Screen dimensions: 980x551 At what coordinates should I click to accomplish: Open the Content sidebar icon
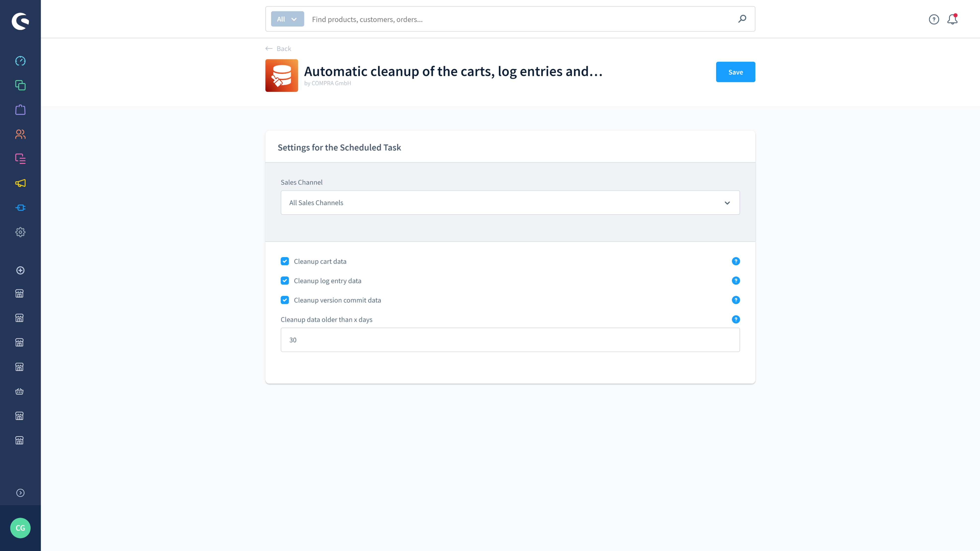20,159
